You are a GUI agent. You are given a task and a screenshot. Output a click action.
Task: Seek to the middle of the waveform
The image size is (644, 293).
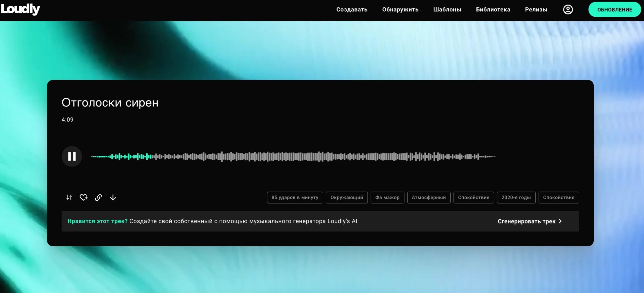point(294,156)
